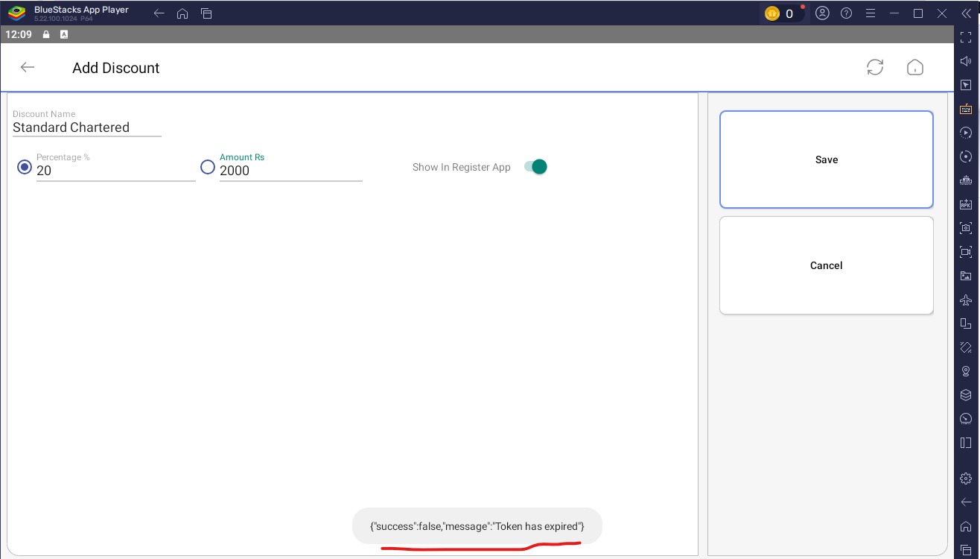Click the Add Discount title text
The height and width of the screenshot is (559, 980).
click(116, 68)
